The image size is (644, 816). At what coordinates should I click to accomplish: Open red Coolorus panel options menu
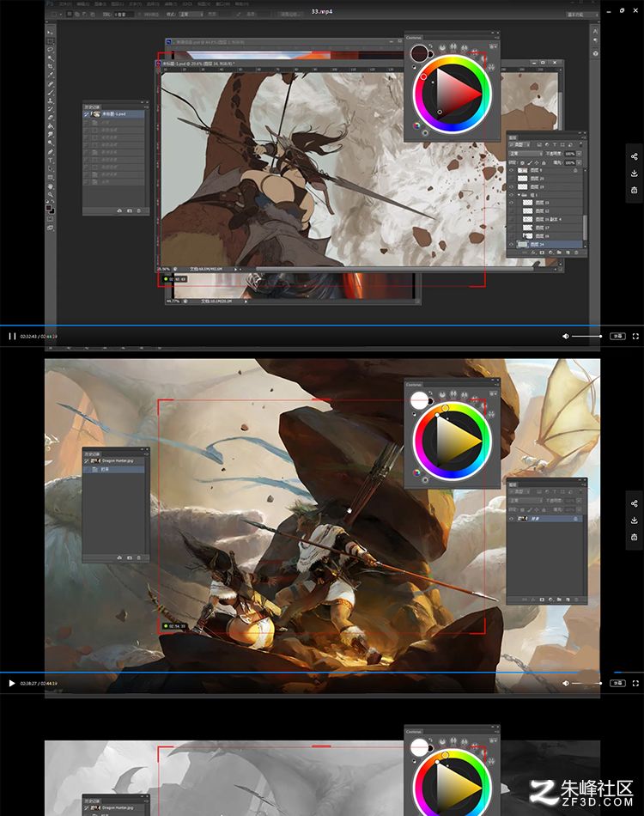(496, 38)
